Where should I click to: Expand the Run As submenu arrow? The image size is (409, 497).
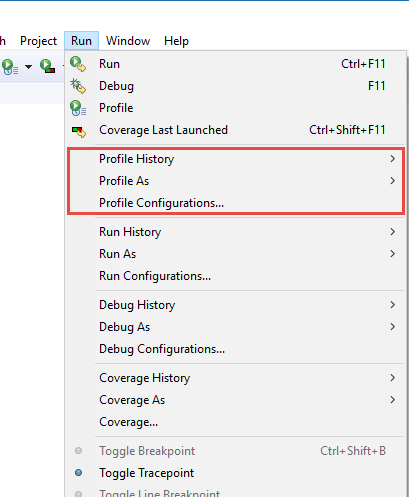[x=393, y=254]
